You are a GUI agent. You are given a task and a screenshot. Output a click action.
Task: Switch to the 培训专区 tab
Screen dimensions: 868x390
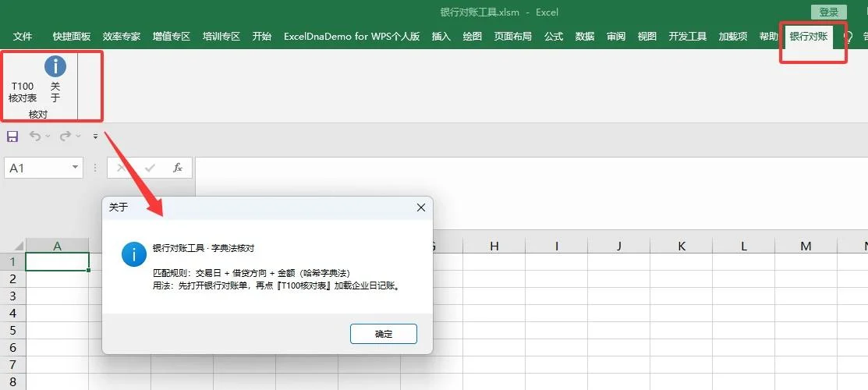click(221, 37)
